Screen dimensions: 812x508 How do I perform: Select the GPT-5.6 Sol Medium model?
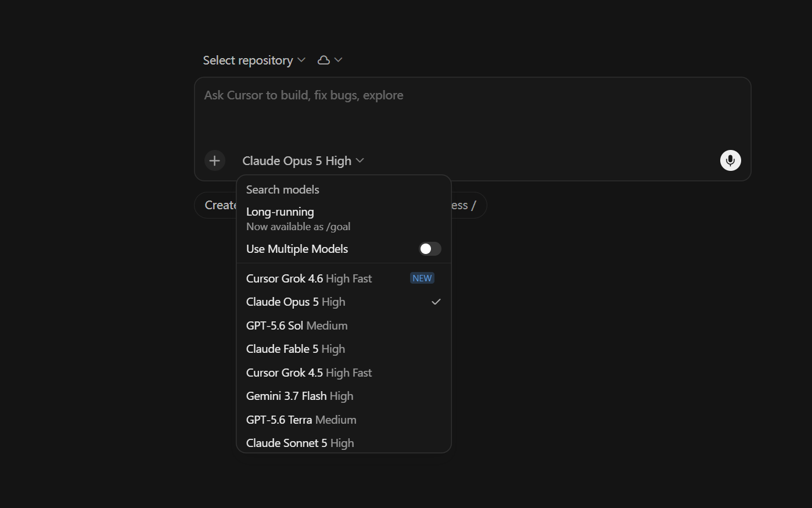(344, 325)
